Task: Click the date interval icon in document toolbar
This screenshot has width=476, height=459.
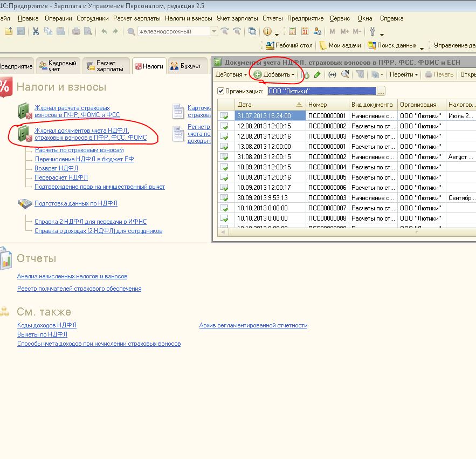Action: click(332, 74)
